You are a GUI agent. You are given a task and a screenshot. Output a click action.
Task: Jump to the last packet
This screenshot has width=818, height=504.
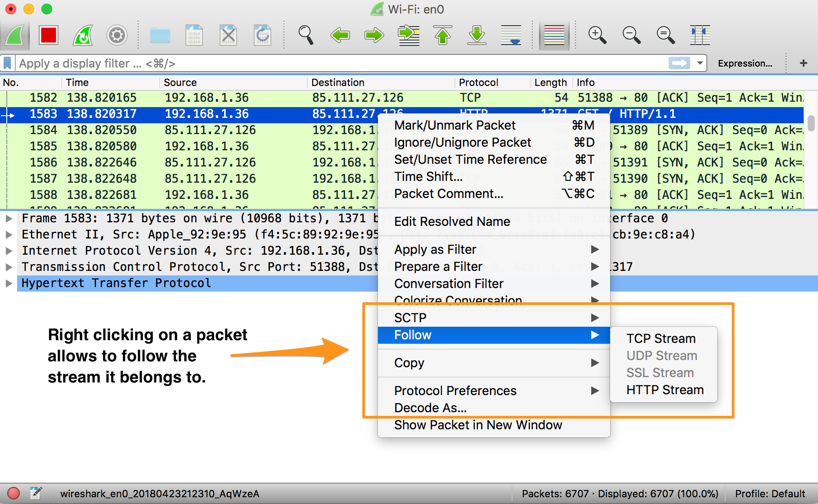point(477,35)
